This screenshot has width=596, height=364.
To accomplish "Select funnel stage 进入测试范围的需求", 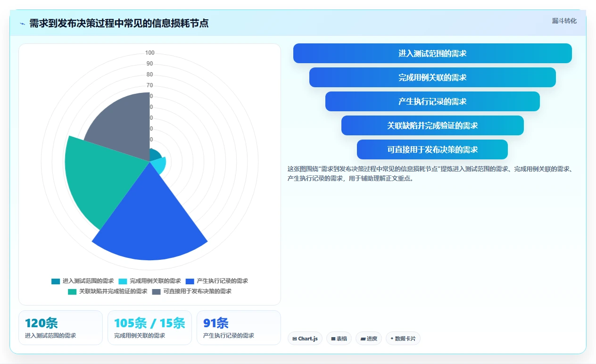I will click(432, 53).
